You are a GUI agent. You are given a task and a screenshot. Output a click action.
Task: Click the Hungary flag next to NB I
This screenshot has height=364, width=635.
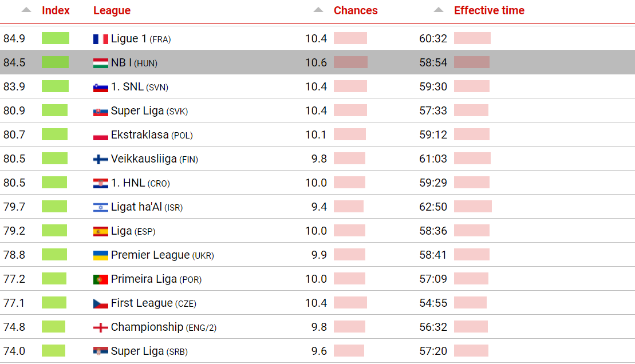(100, 63)
